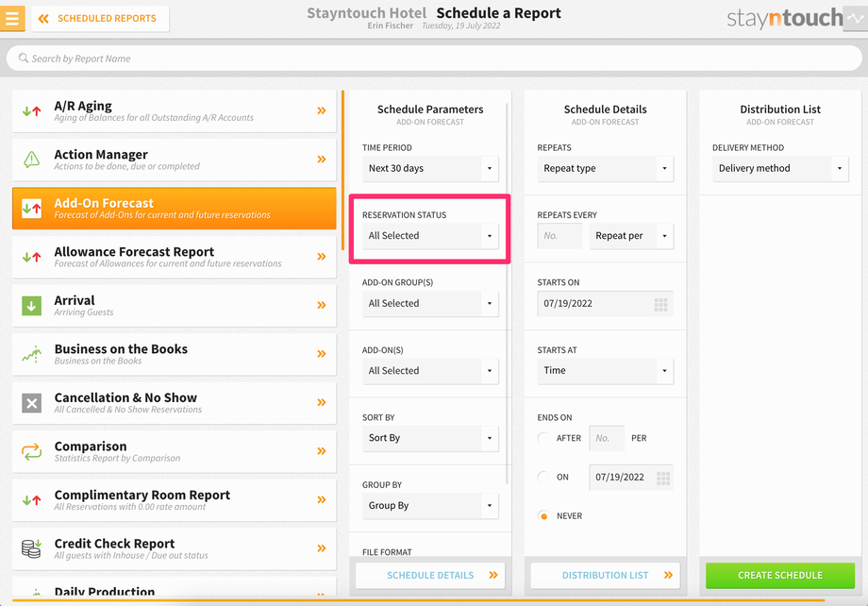
Task: Open Cancellation & No Show chevron
Action: [x=322, y=403]
